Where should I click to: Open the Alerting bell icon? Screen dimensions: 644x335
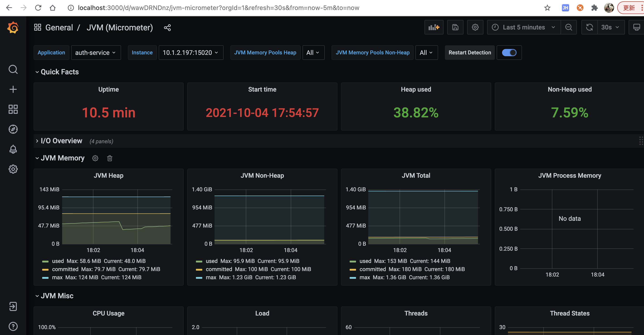tap(13, 149)
